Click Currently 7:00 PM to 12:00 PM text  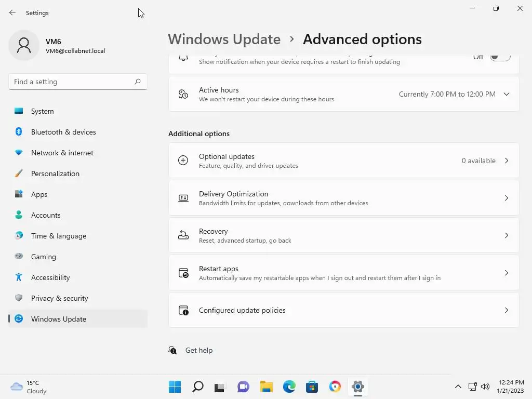[x=447, y=94]
